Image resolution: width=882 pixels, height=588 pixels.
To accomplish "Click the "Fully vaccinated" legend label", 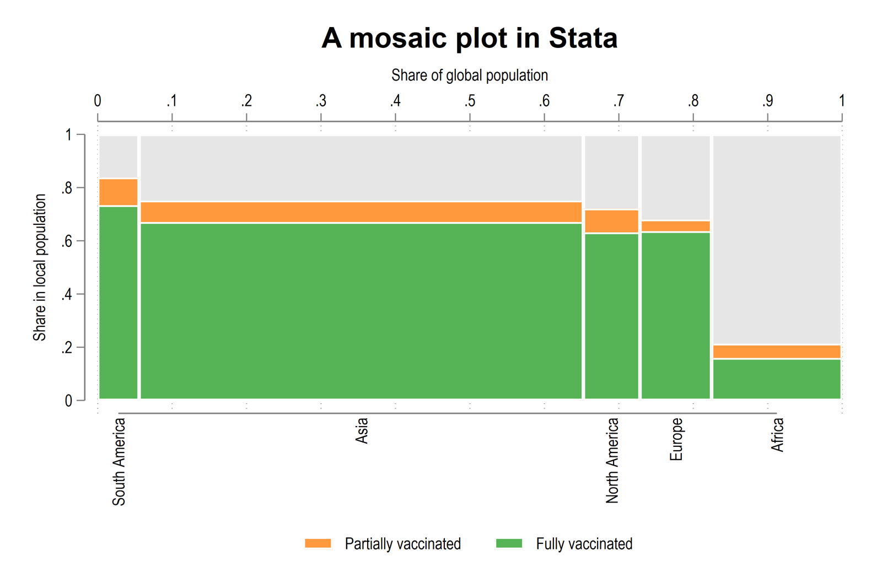I will click(x=584, y=544).
